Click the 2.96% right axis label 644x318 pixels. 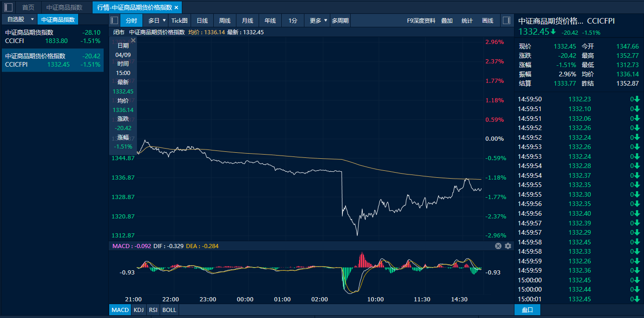point(494,42)
